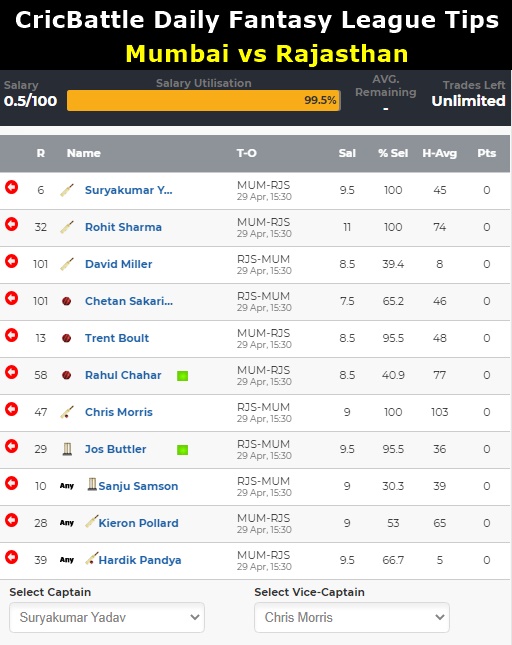The image size is (512, 645).
Task: Open the Select Captain dropdown
Action: click(x=107, y=617)
